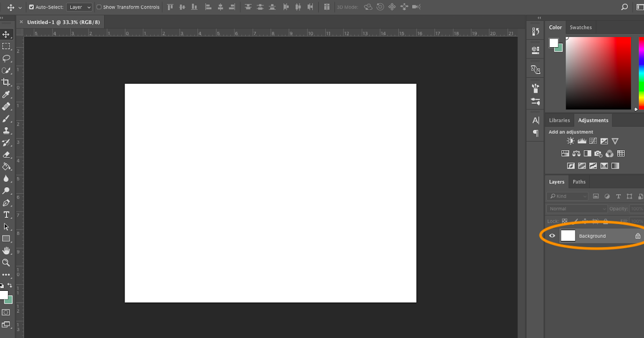Select the Horizontal Type tool
The height and width of the screenshot is (338, 644).
click(x=6, y=215)
